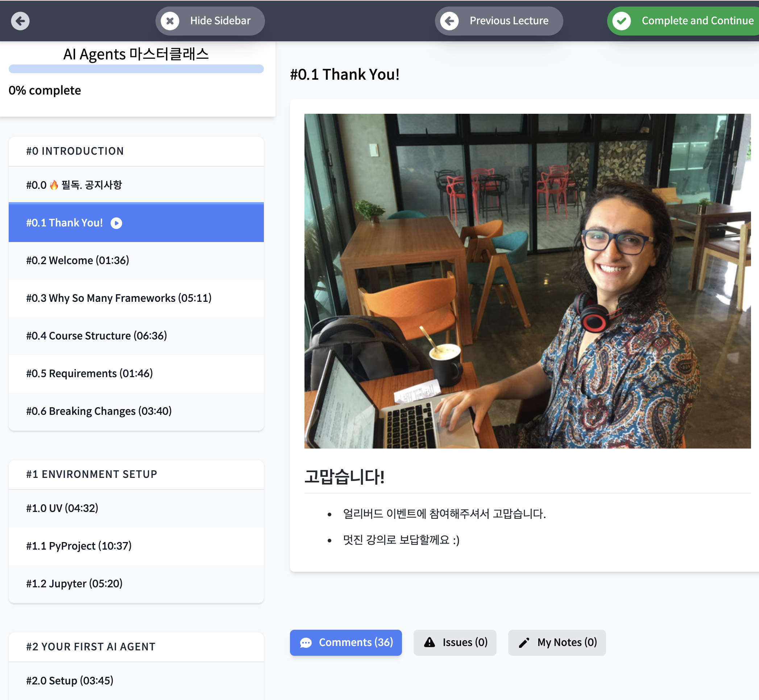
Task: Open lecture #0.3 Why So Many Frameworks
Action: 119,298
